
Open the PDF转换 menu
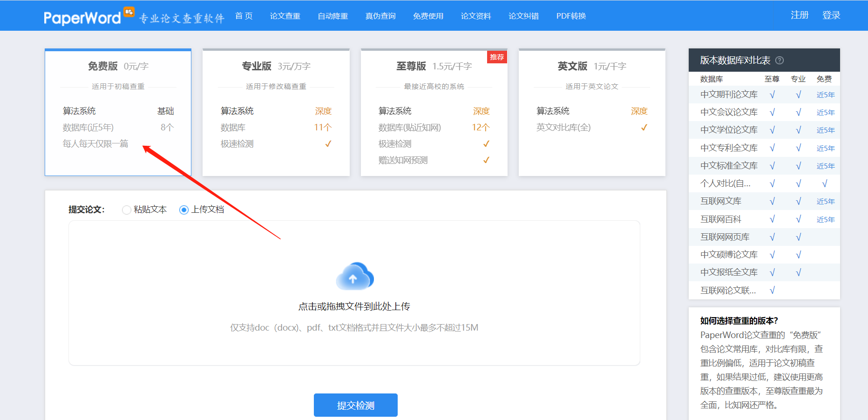pyautogui.click(x=570, y=15)
